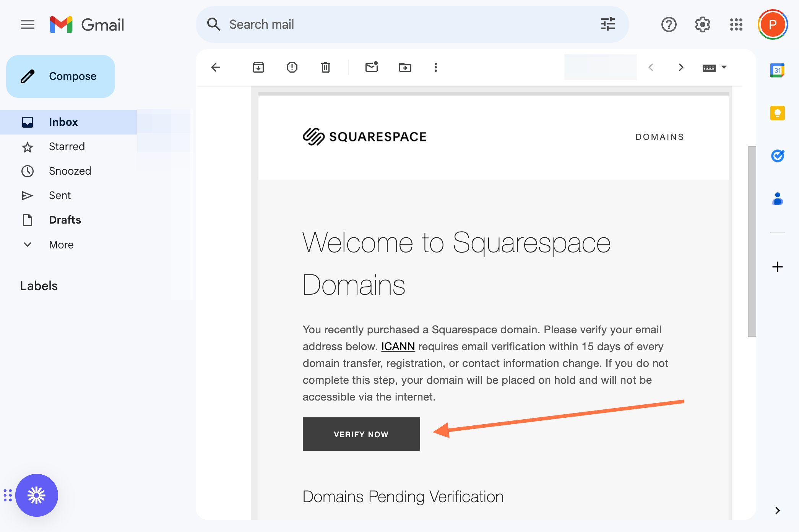The width and height of the screenshot is (799, 532).
Task: Open Google Tasks side panel
Action: click(778, 156)
